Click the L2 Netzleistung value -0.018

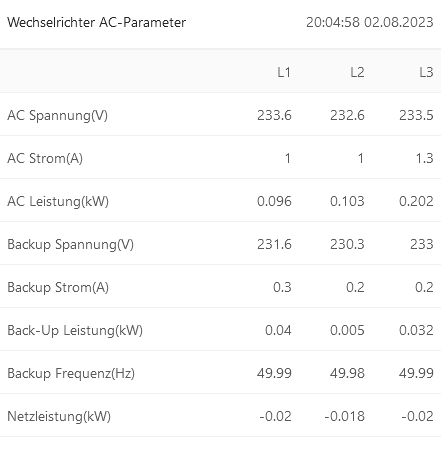(x=345, y=416)
